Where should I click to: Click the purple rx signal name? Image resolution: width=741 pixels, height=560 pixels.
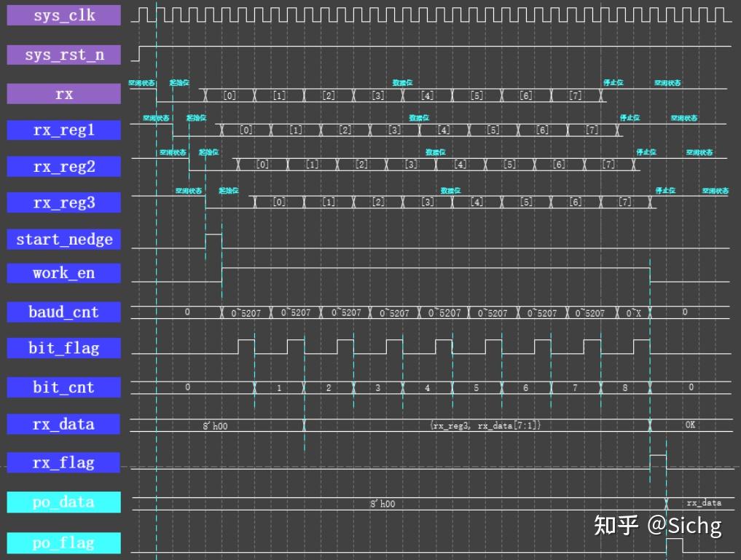click(63, 93)
